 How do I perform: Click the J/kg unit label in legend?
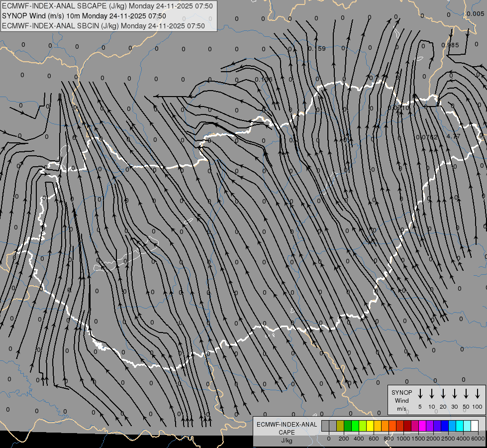point(287,441)
